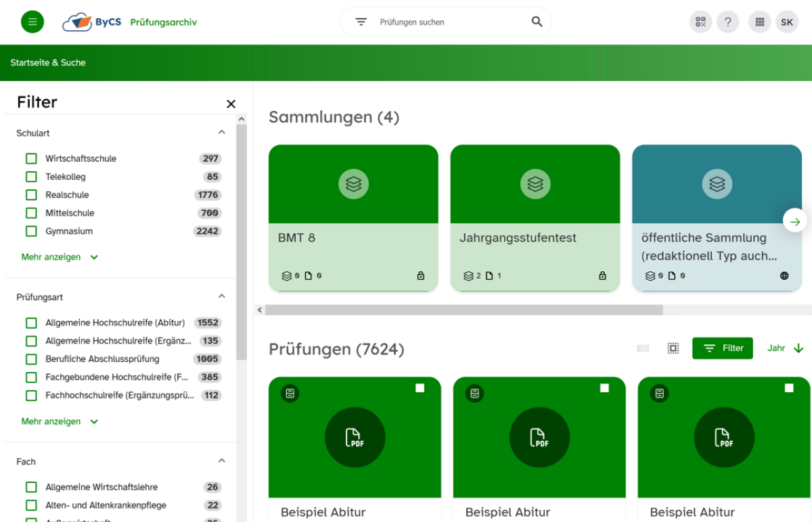812x522 pixels.
Task: Open the SK user account menu
Action: pos(786,22)
